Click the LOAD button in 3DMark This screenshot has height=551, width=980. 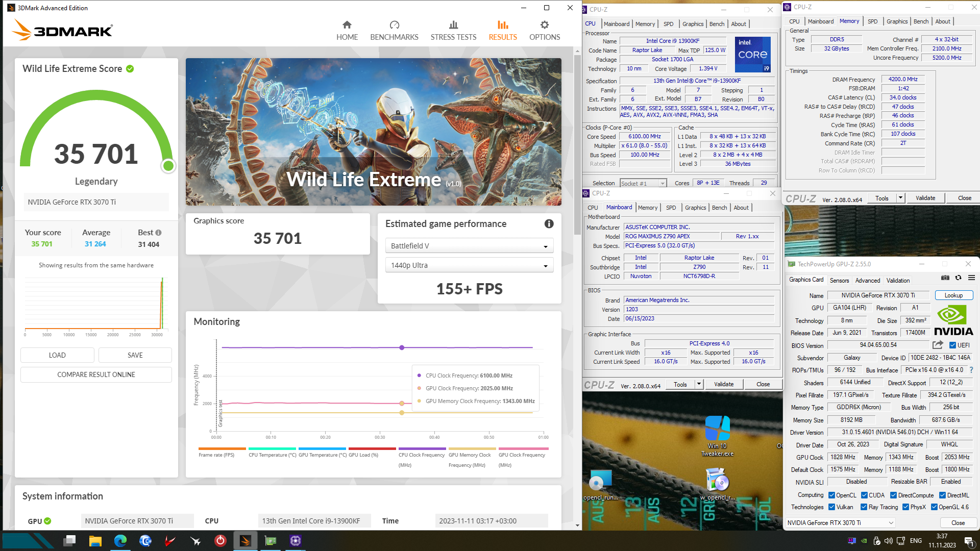(x=57, y=355)
